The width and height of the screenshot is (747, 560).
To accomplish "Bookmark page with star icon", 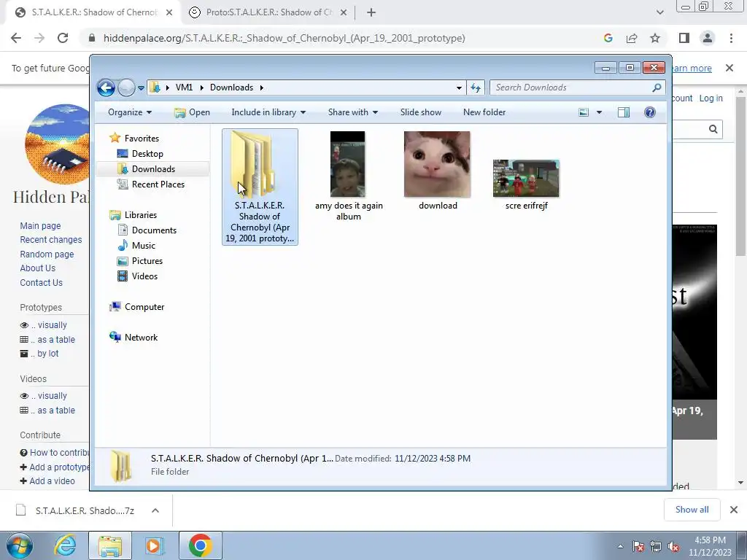I will click(655, 38).
